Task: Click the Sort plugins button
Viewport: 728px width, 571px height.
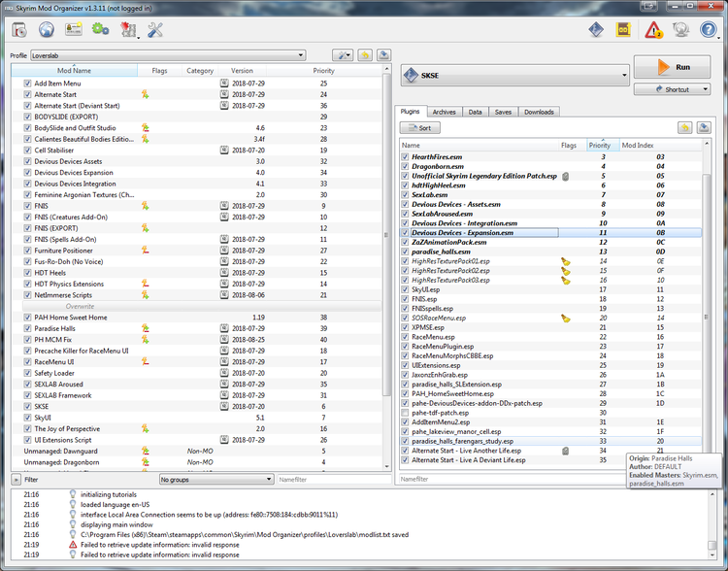Action: pos(419,128)
